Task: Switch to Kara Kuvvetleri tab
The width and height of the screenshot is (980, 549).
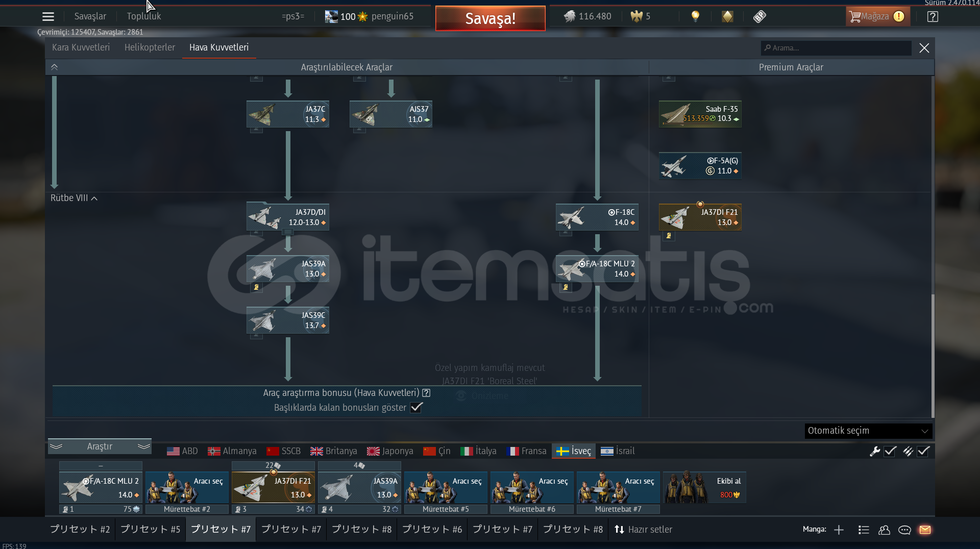Action: [x=81, y=47]
